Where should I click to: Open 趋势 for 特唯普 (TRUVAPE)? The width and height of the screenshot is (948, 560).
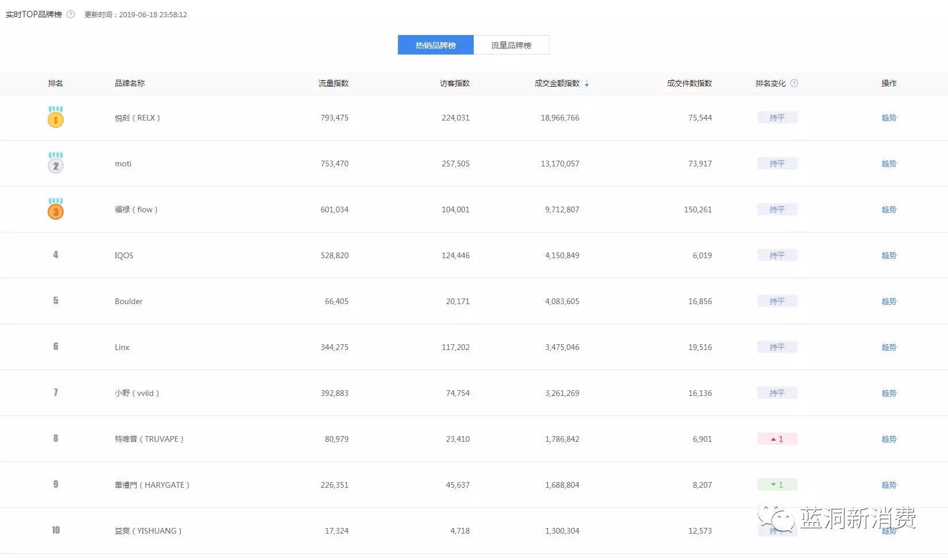(889, 439)
